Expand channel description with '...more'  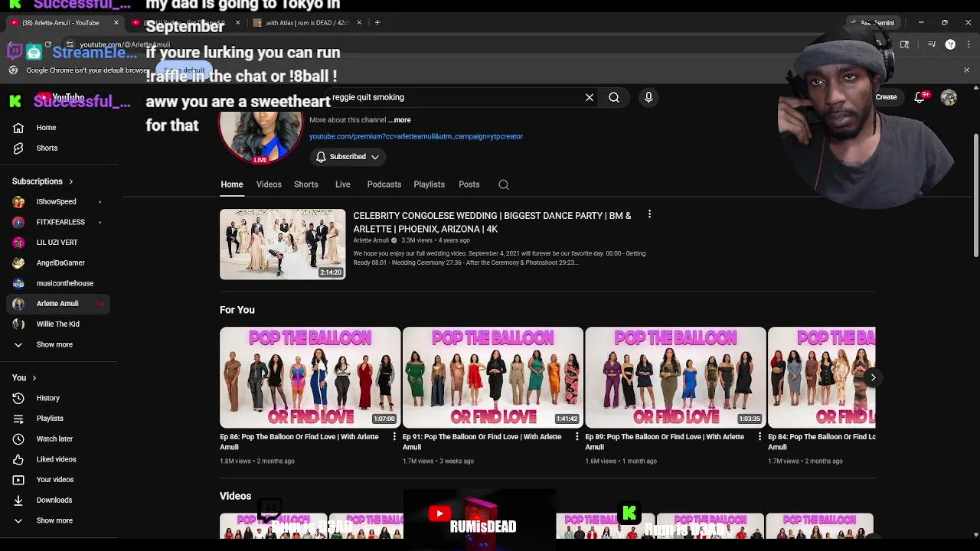tap(399, 120)
